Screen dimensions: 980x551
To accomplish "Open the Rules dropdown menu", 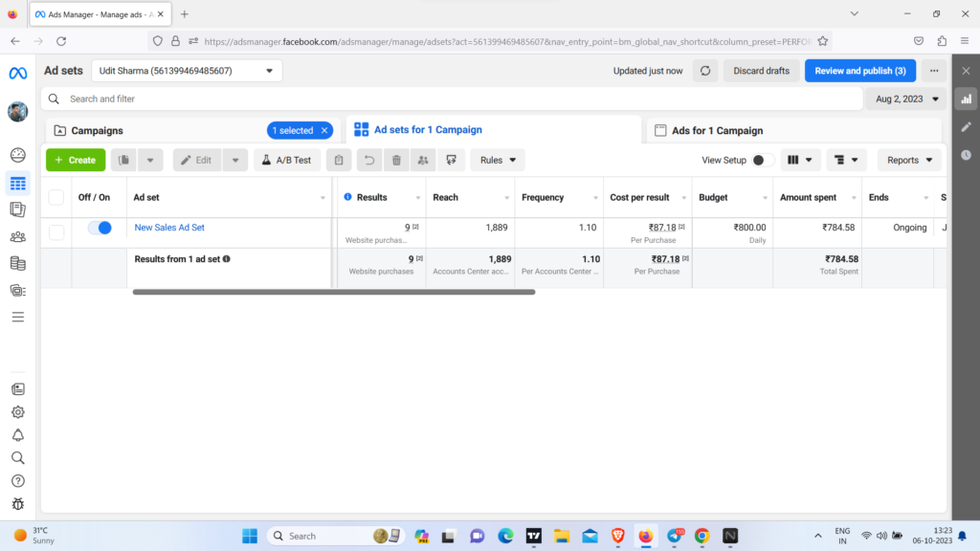I will pyautogui.click(x=498, y=161).
